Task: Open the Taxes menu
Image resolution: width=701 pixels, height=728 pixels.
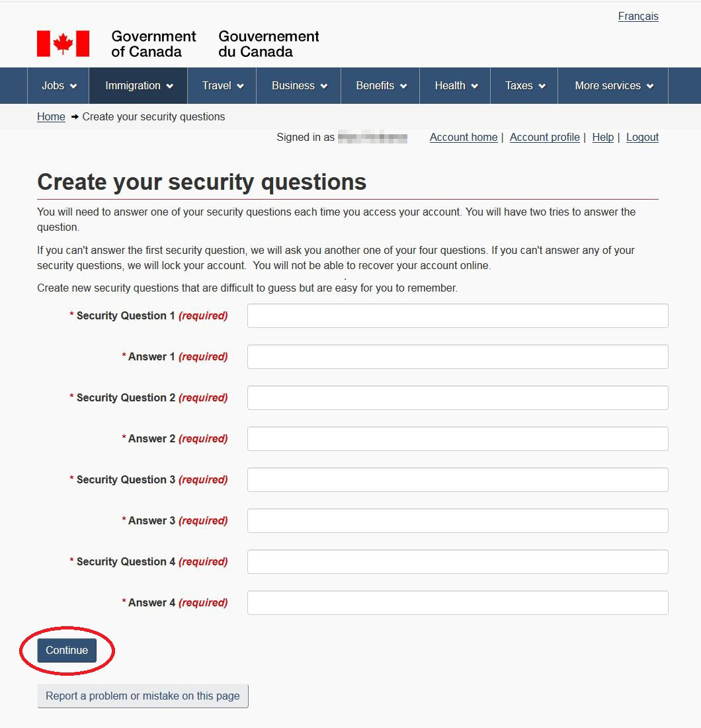Action: [x=524, y=86]
